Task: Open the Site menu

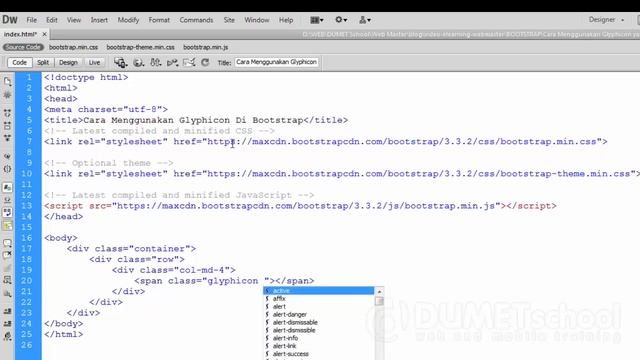Action: [x=229, y=20]
